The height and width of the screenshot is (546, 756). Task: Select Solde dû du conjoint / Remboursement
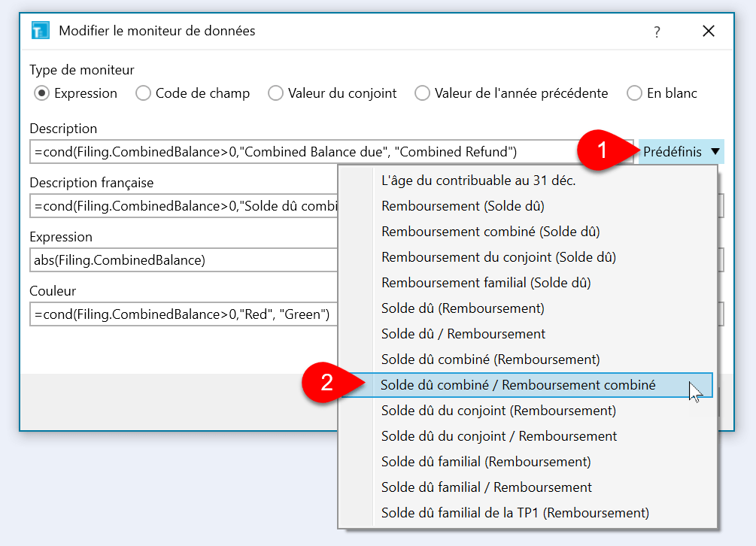(x=527, y=436)
